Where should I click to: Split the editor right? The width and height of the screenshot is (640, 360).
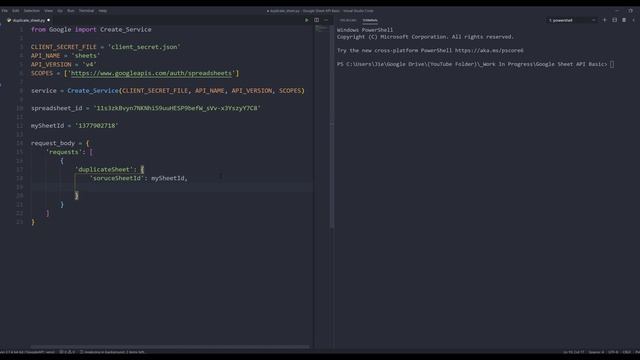[x=317, y=20]
